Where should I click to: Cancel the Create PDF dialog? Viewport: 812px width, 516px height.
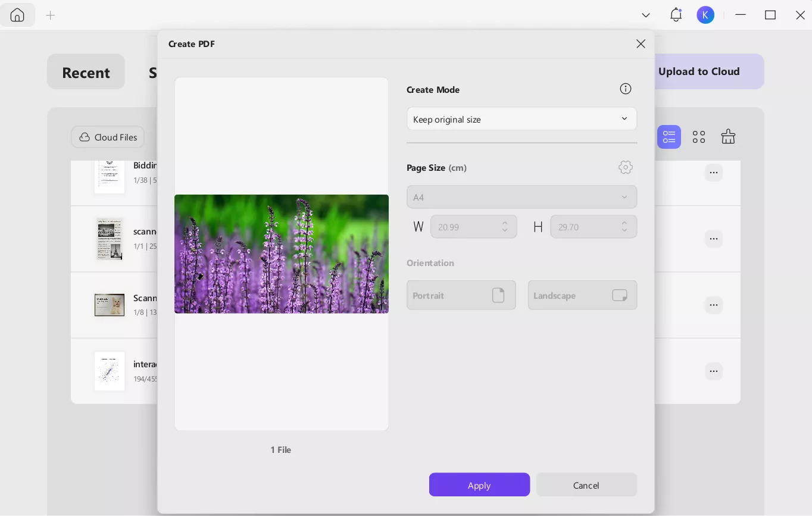pos(586,484)
